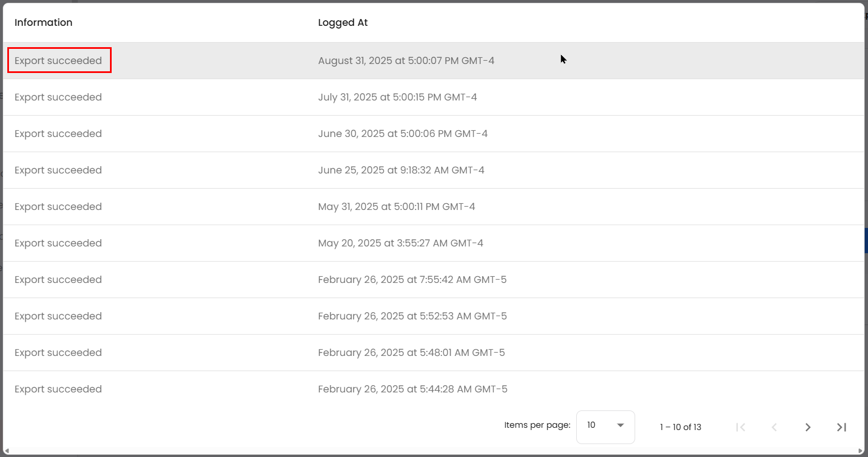Open the Items per page dropdown
This screenshot has width=868, height=457.
point(605,427)
